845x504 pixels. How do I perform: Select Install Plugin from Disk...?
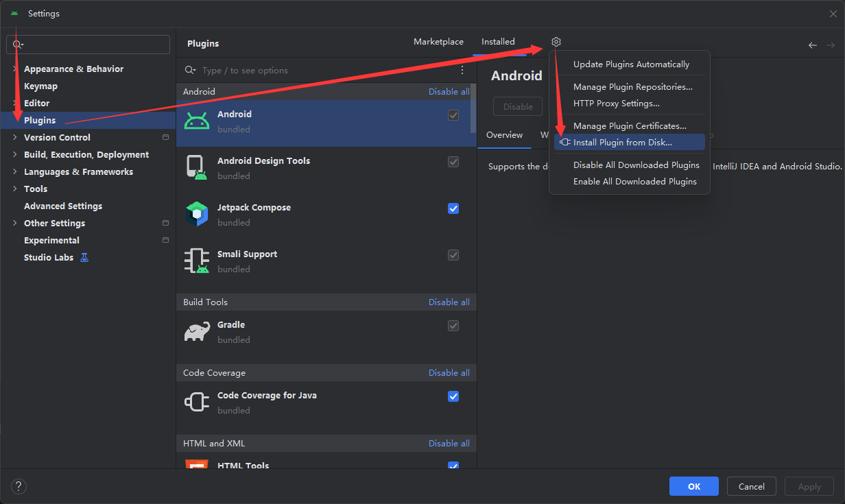pyautogui.click(x=630, y=143)
